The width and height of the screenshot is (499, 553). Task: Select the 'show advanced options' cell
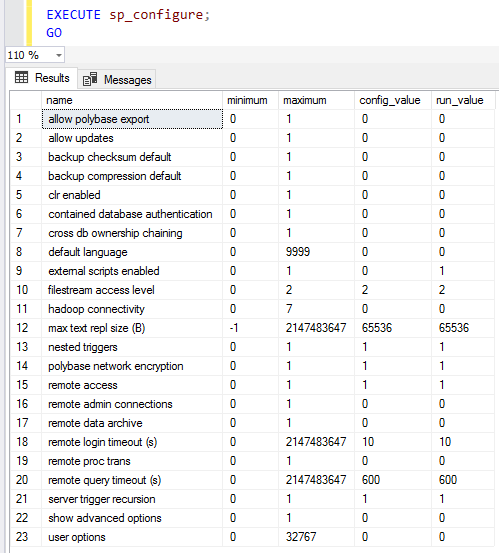pos(132,518)
